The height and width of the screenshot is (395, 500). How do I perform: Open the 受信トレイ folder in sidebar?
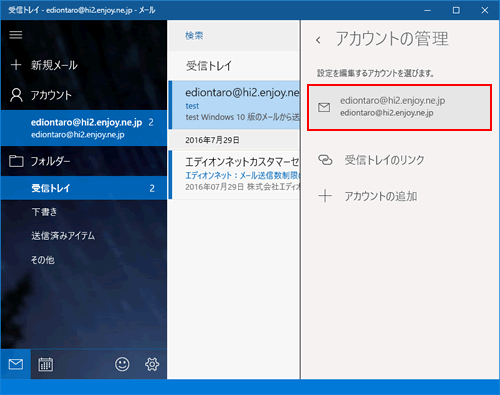point(84,188)
